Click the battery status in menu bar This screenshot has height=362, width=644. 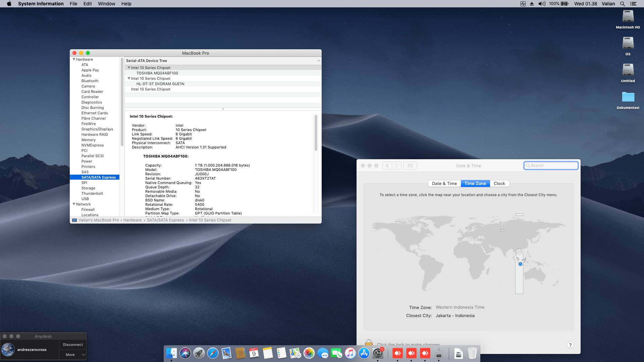click(x=559, y=4)
